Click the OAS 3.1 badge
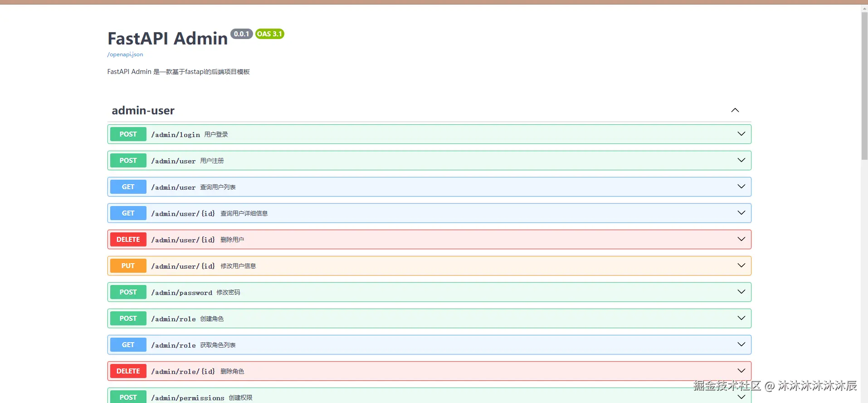868x403 pixels. tap(269, 34)
